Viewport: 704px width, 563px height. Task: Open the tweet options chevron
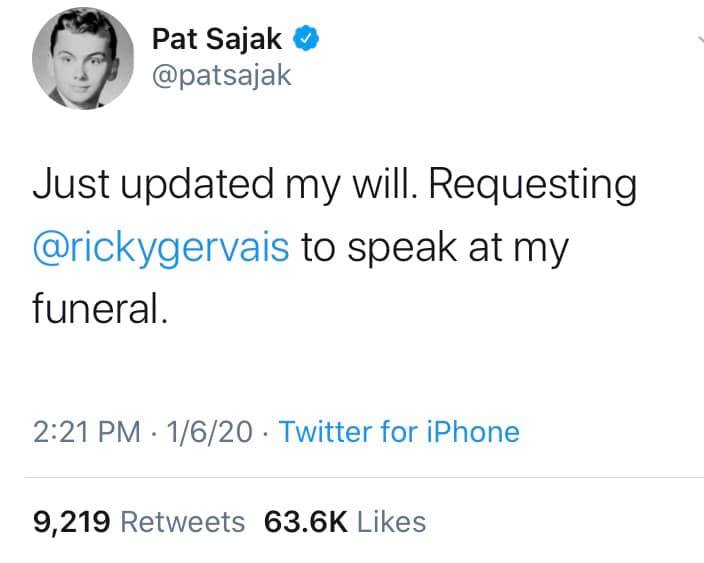701,40
